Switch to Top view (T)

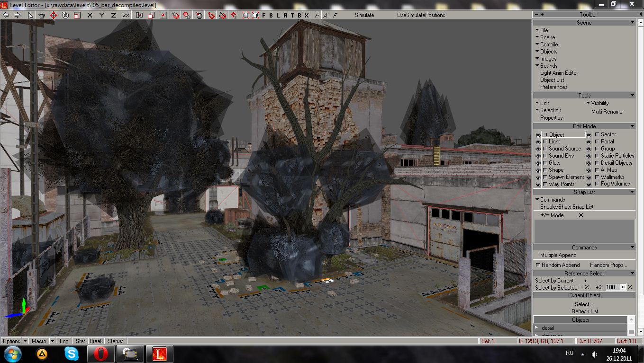pyautogui.click(x=292, y=15)
